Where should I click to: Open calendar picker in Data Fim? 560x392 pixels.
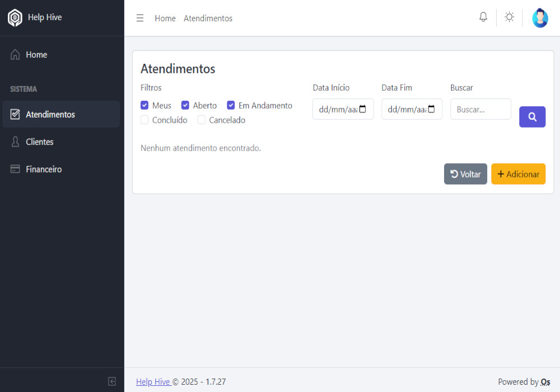click(431, 109)
